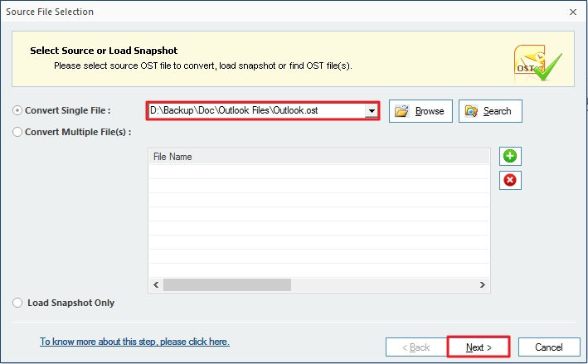Click the horizontal scrollbar thumb in file list
This screenshot has width=588, height=364.
coord(227,284)
